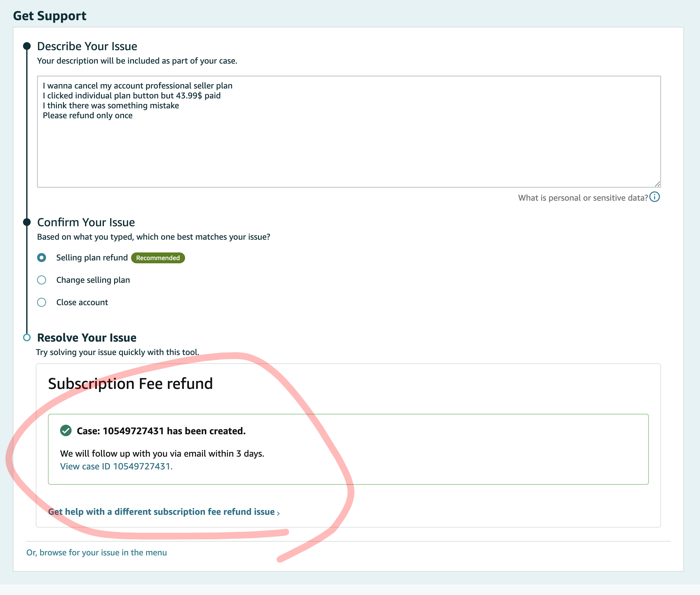
Task: Get help with a different subscription fee refund issue
Action: click(161, 512)
